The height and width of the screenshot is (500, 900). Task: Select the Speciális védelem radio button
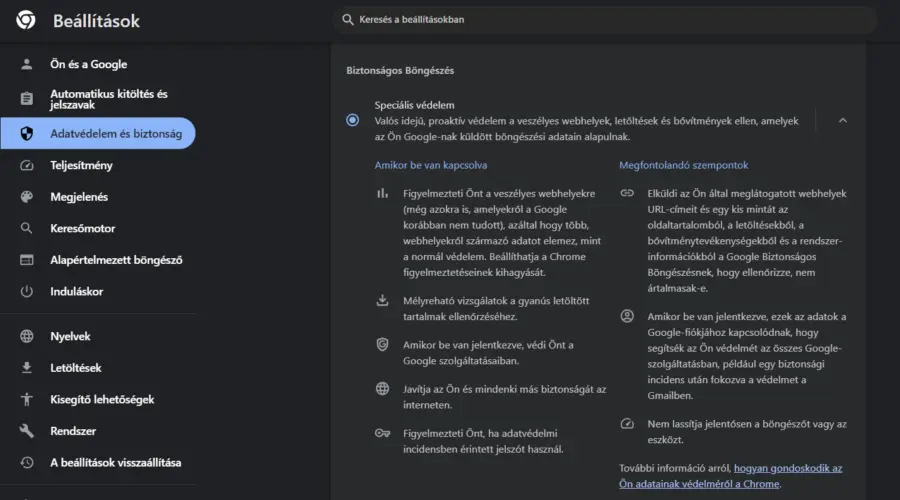(352, 120)
